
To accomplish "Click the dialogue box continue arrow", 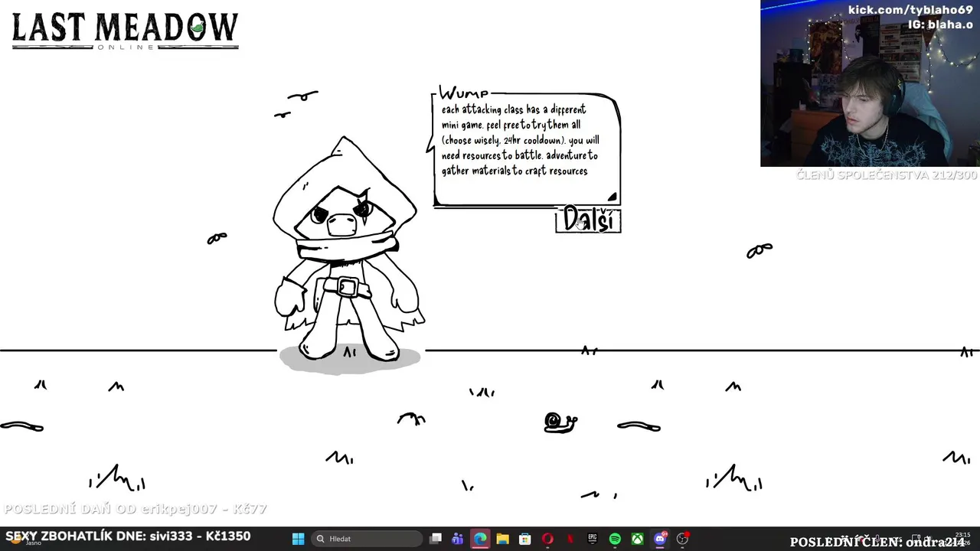I will [612, 197].
